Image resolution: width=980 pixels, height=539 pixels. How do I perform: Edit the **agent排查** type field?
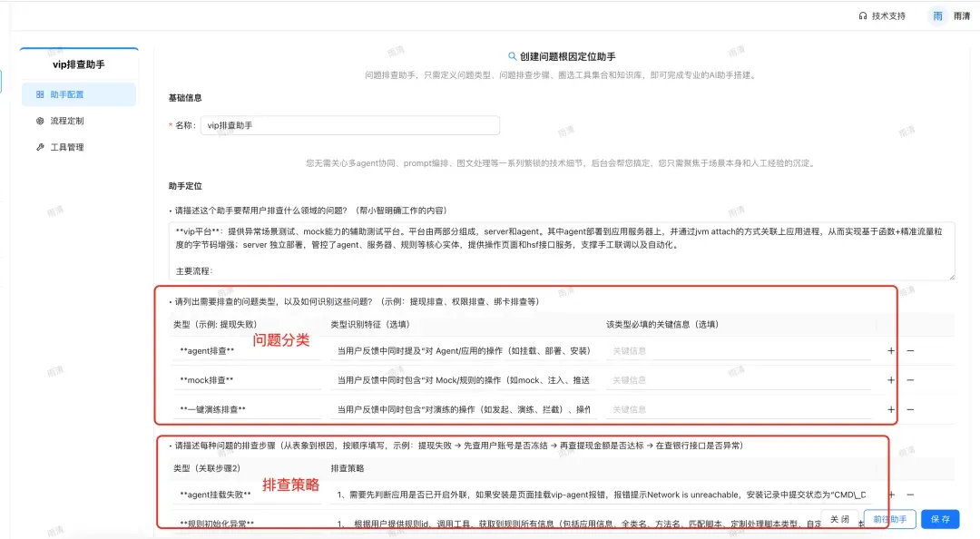[247, 351]
